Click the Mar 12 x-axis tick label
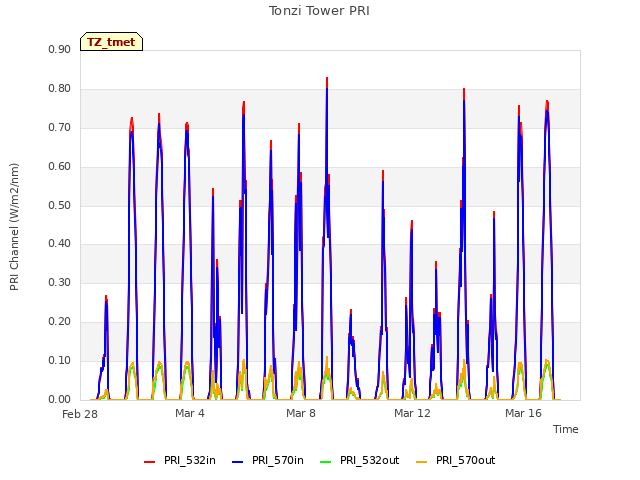The width and height of the screenshot is (640, 480). (x=412, y=413)
